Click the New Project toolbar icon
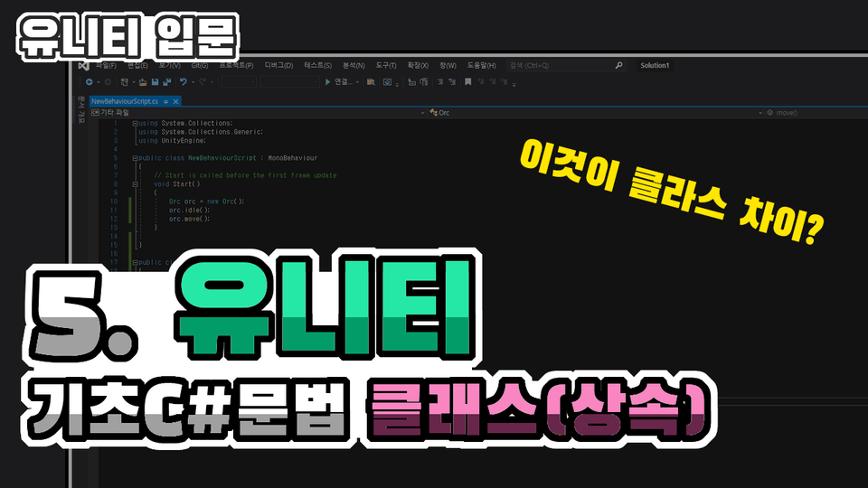 [x=125, y=82]
